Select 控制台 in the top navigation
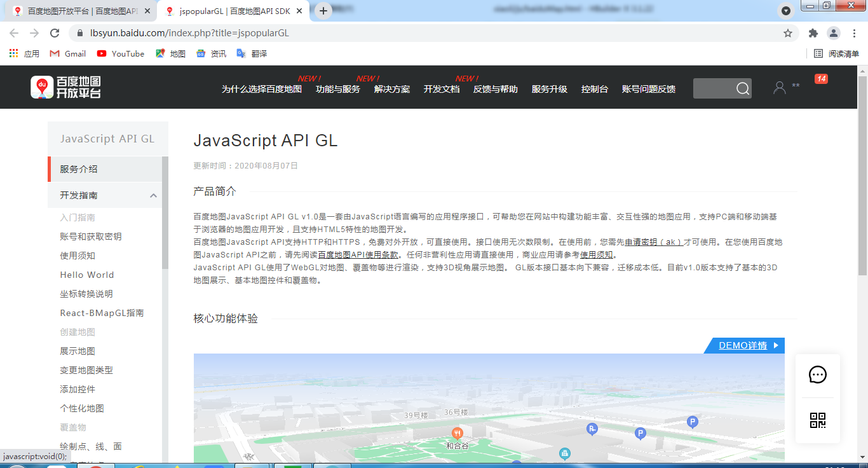 point(594,90)
